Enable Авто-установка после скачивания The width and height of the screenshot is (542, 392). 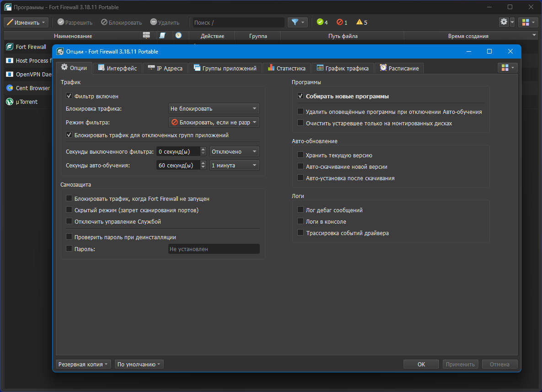pos(301,178)
